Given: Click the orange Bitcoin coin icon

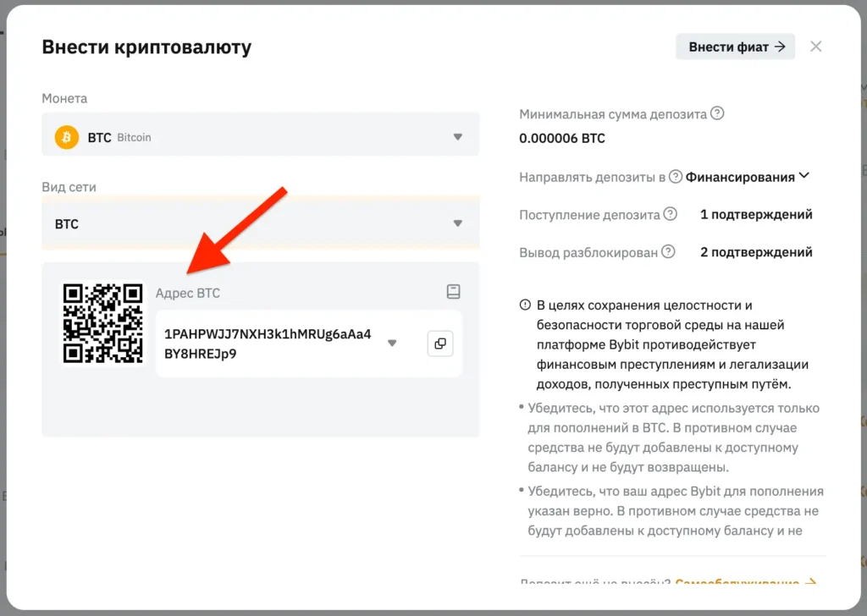Looking at the screenshot, I should point(66,137).
